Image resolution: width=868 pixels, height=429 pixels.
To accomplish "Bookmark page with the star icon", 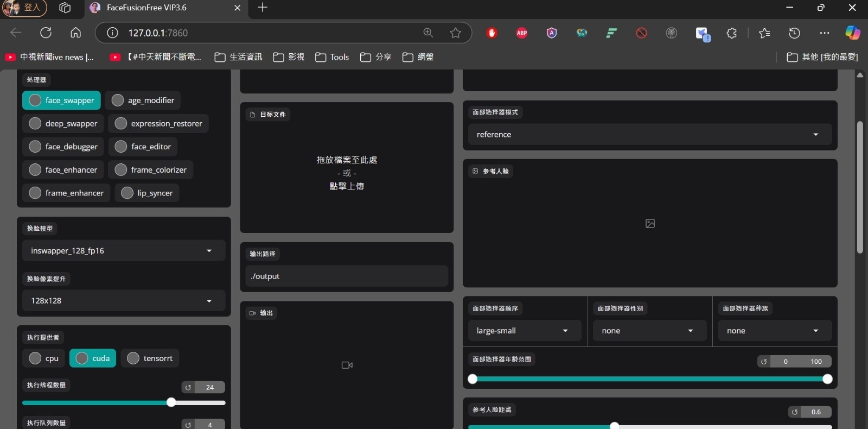I will (456, 33).
